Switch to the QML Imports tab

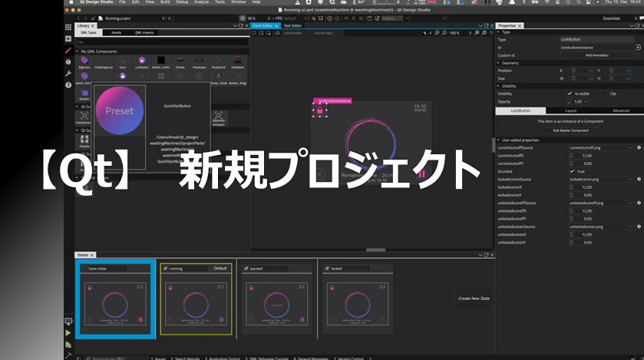[x=144, y=32]
